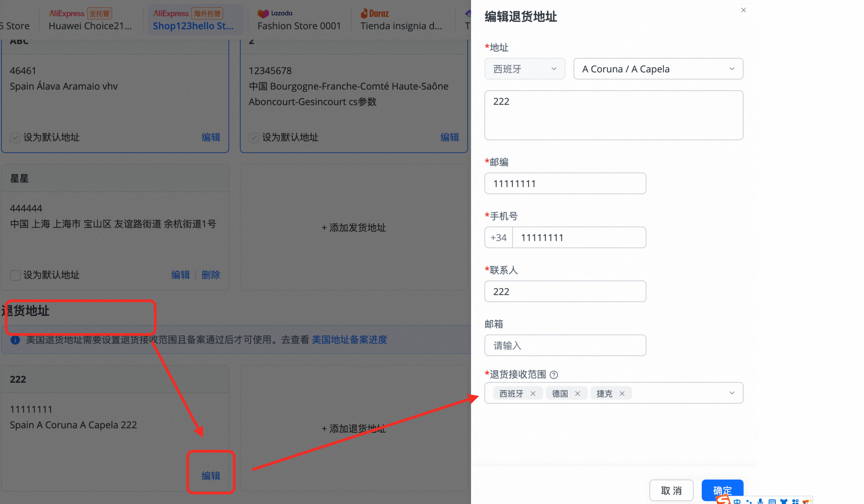This screenshot has width=864, height=504.
Task: Open the A Coruna / A Capela region dropdown
Action: click(x=658, y=69)
